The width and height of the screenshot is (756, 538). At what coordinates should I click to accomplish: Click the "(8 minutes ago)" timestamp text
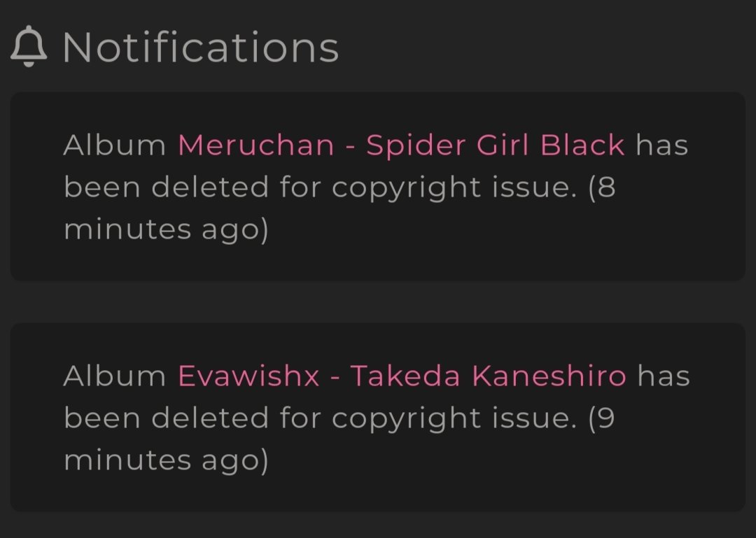tap(339, 208)
